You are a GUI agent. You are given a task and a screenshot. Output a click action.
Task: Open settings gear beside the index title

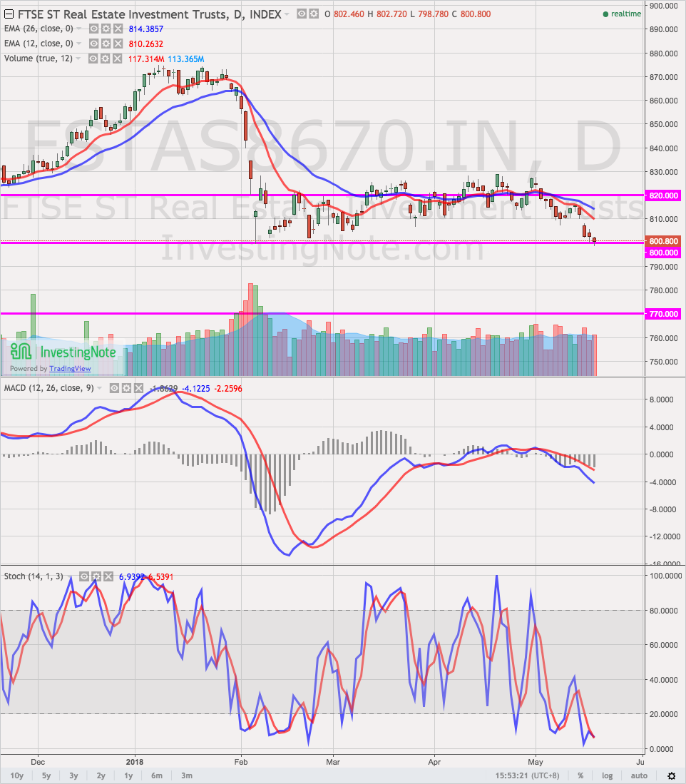click(314, 14)
